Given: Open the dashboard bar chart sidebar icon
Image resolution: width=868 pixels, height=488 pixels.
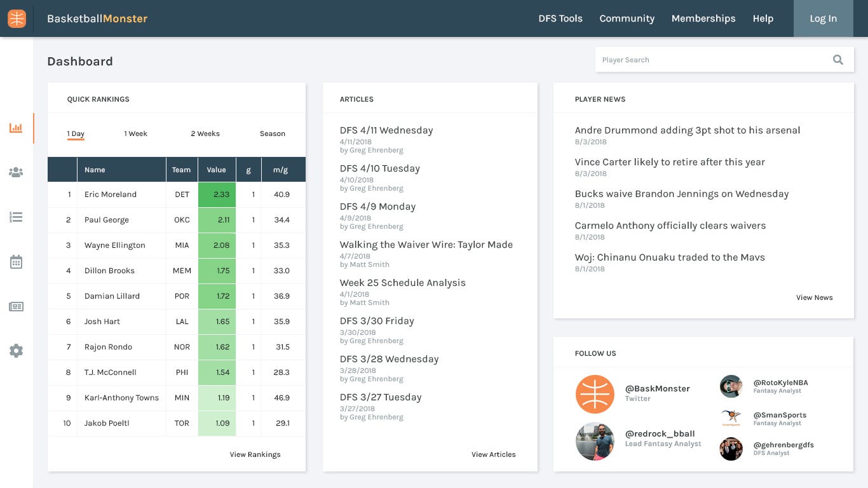Looking at the screenshot, I should tap(16, 128).
